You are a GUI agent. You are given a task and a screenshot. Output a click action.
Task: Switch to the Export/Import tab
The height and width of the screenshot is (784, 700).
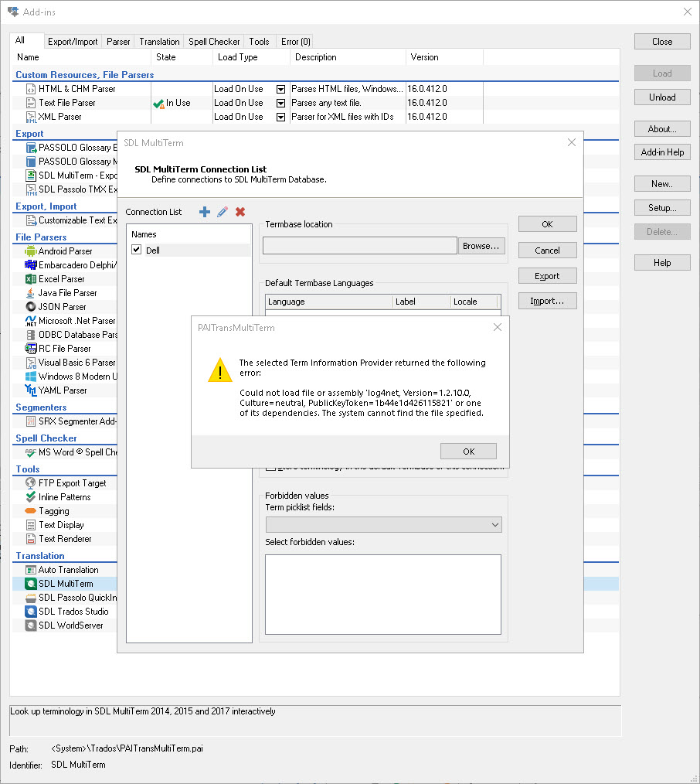(x=73, y=42)
